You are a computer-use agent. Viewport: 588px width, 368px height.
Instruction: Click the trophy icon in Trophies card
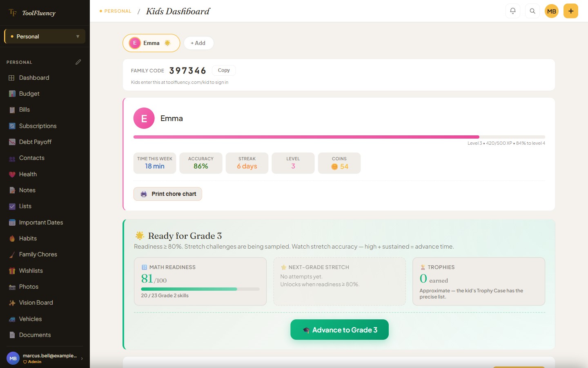pos(423,267)
